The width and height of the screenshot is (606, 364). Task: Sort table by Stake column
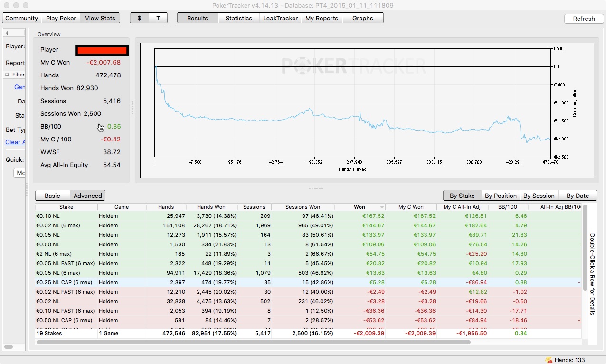click(x=66, y=207)
